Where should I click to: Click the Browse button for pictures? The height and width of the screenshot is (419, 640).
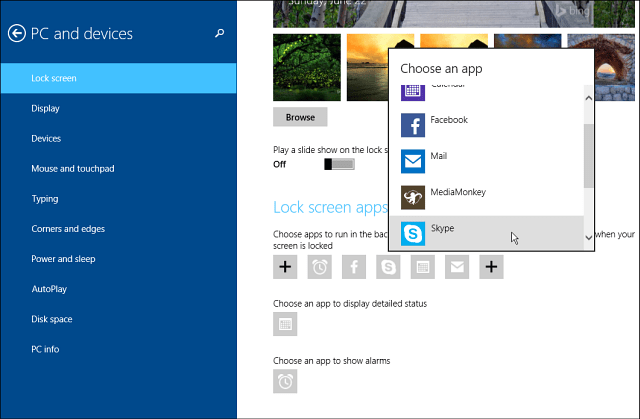coord(300,117)
